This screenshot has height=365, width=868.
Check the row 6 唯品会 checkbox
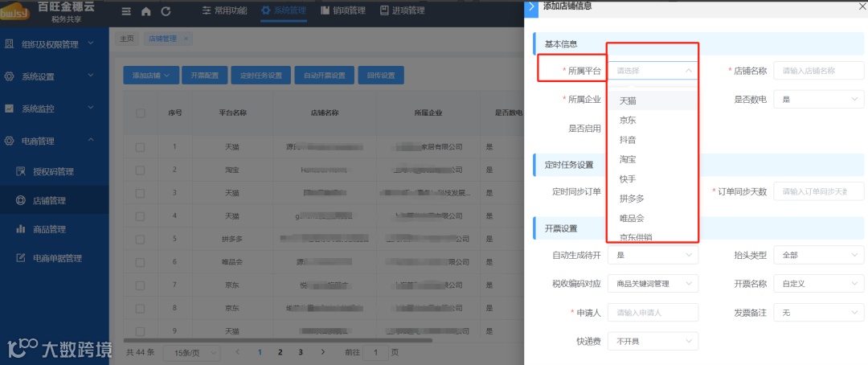click(140, 262)
